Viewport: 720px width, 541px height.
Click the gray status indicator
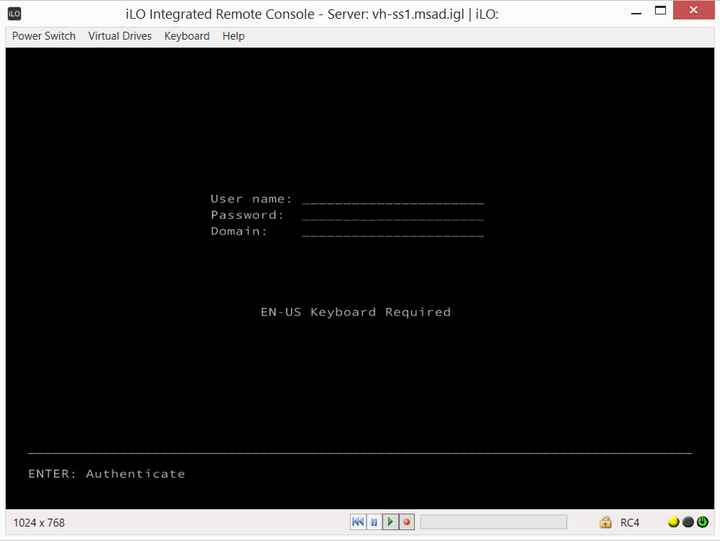pos(688,522)
